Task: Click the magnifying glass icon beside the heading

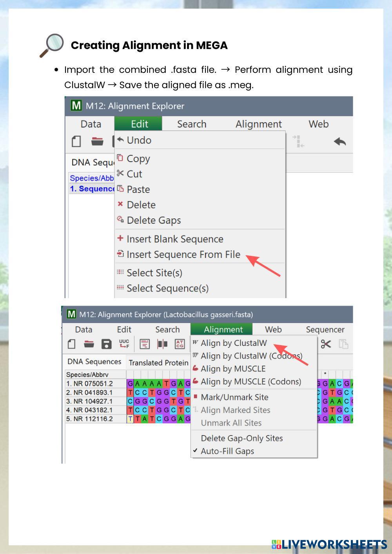Action: (52, 45)
